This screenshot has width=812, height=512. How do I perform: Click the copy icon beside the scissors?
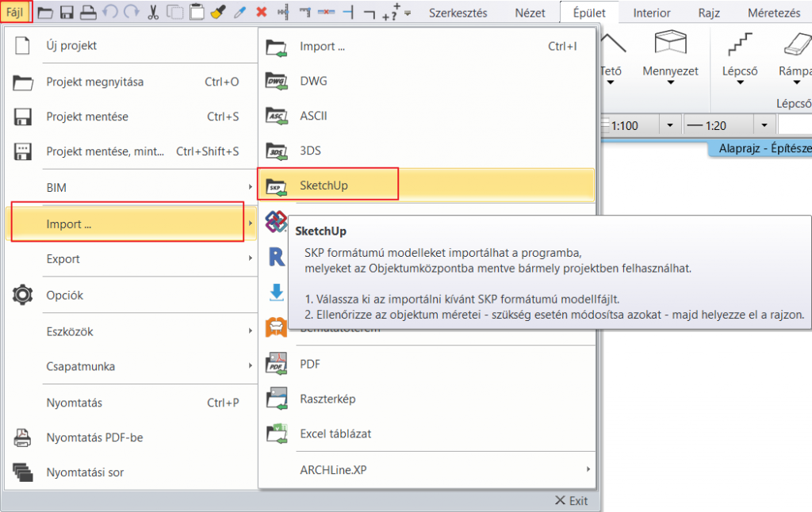coord(174,13)
